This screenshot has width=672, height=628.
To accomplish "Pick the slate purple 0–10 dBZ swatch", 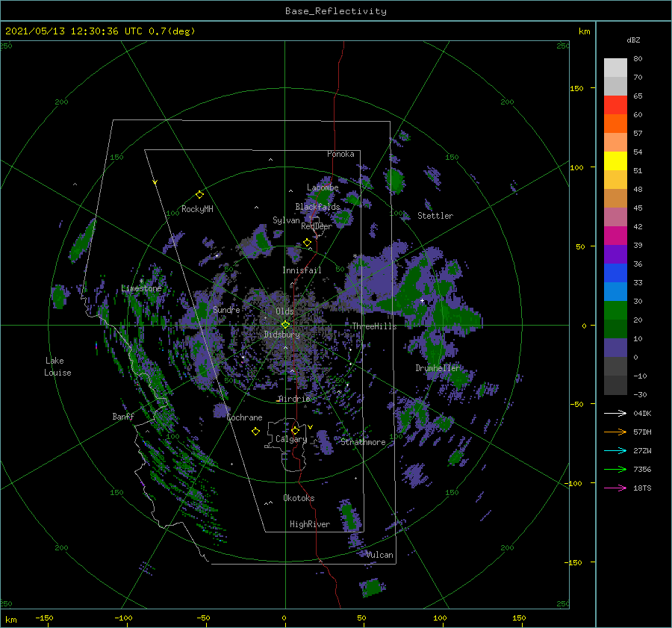I will pos(615,348).
